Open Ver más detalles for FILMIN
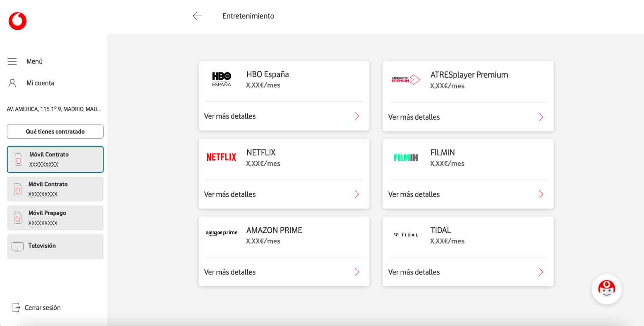644x326 pixels. [414, 194]
